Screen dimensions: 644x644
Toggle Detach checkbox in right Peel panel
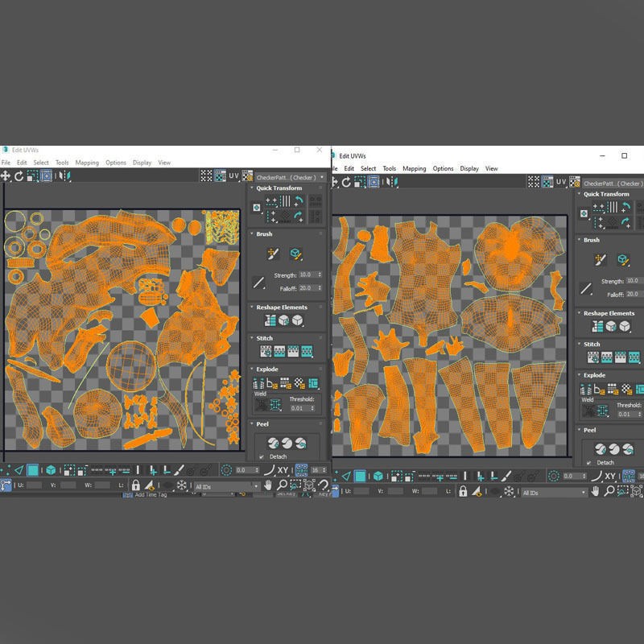(589, 463)
